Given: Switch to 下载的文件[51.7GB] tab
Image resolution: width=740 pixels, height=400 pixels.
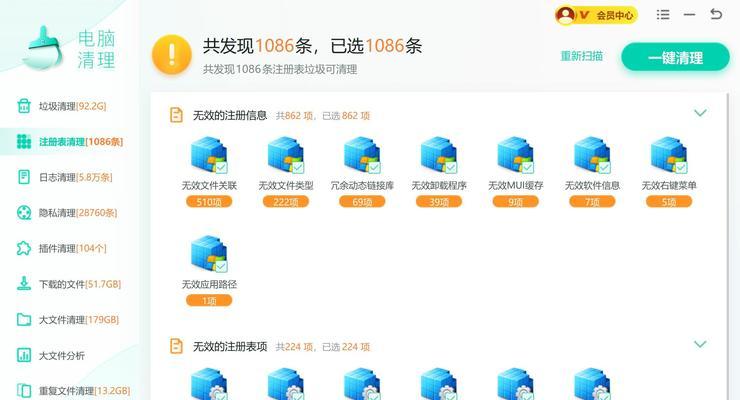Looking at the screenshot, I should pos(70,283).
